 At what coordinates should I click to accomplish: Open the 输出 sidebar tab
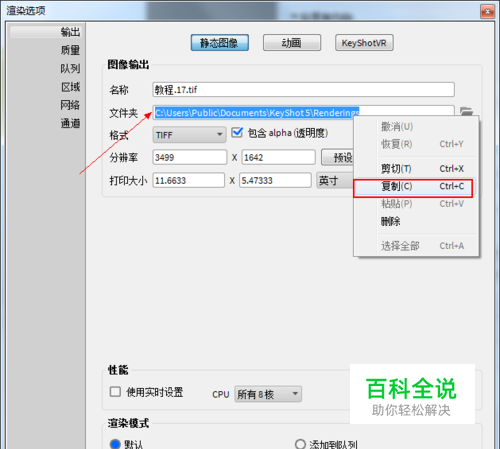[x=45, y=32]
